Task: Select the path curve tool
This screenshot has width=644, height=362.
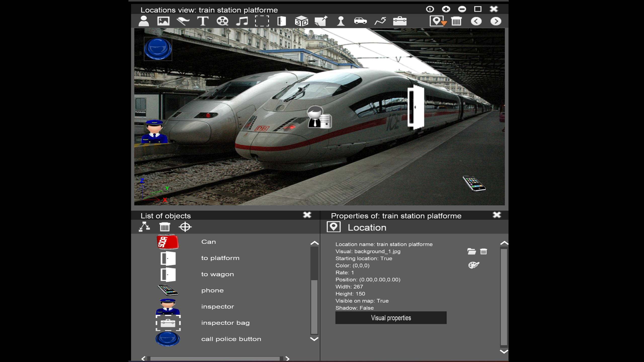Action: click(380, 21)
